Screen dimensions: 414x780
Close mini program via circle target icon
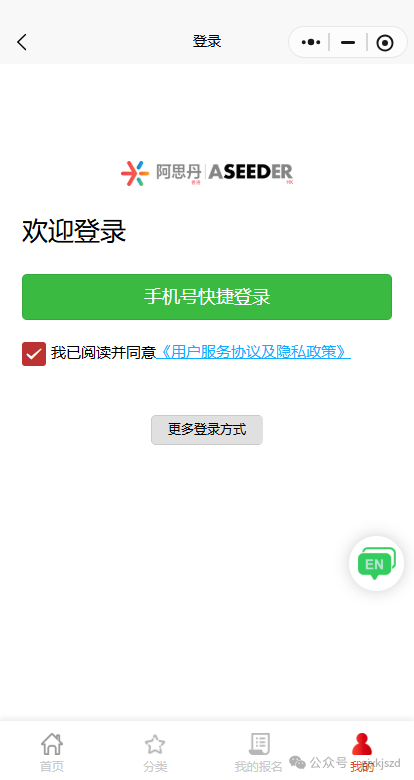click(385, 43)
